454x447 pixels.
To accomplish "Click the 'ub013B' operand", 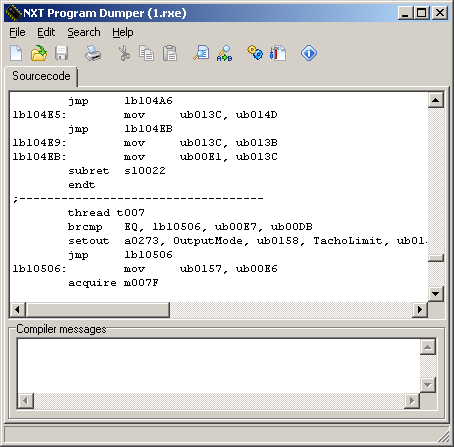I will (257, 143).
